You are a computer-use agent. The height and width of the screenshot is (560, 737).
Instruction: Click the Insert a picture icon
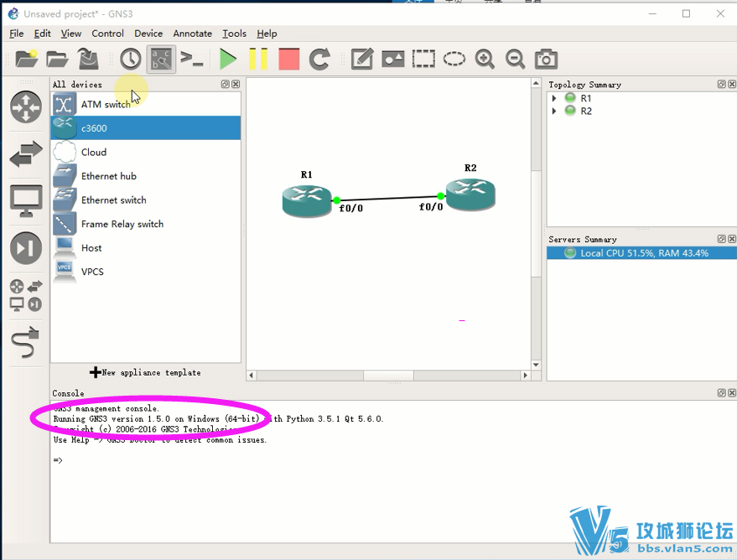(x=393, y=60)
